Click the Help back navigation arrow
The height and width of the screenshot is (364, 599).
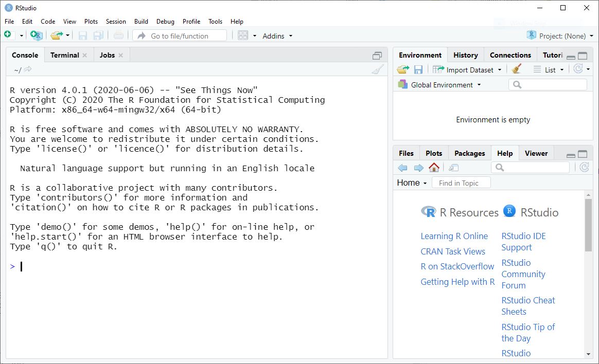click(402, 168)
